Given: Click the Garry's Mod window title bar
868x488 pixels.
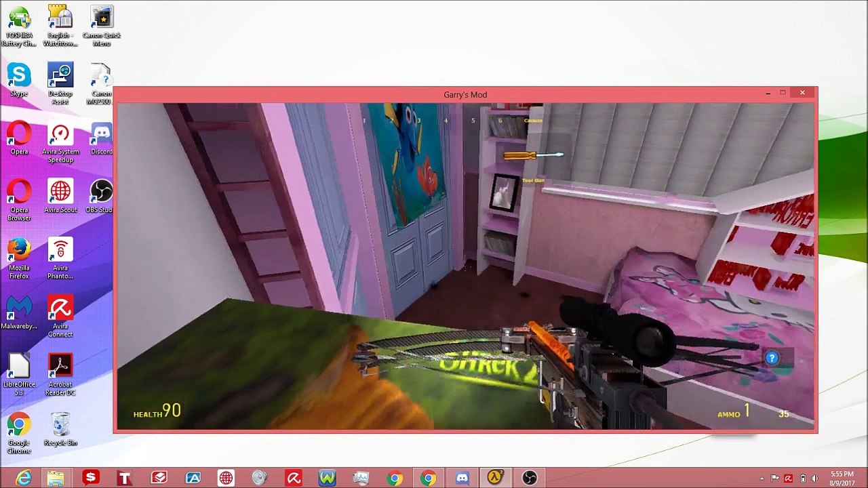Looking at the screenshot, I should pos(465,94).
